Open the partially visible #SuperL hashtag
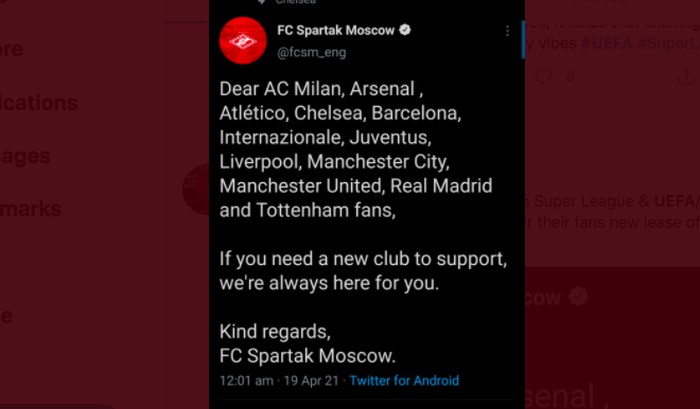This screenshot has width=700, height=409. click(x=668, y=43)
